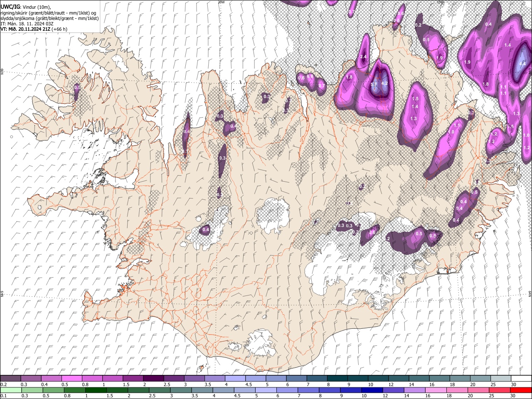Select the darkest purple 2 swatch in upper legend
The image size is (532, 399).
point(153,379)
